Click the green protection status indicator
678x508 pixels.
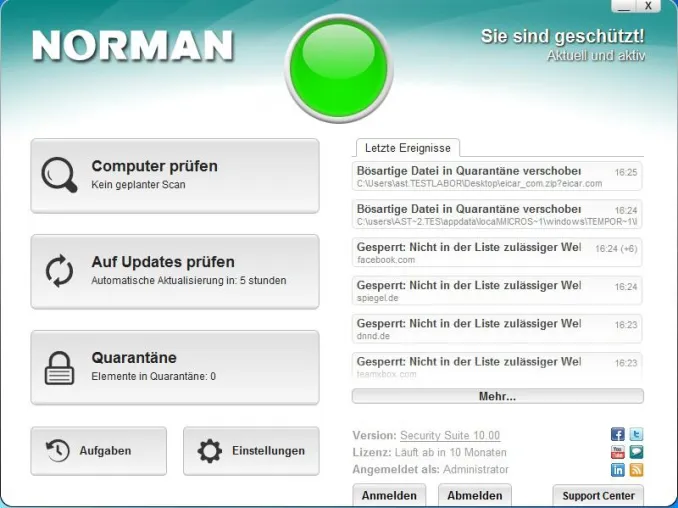click(x=339, y=69)
